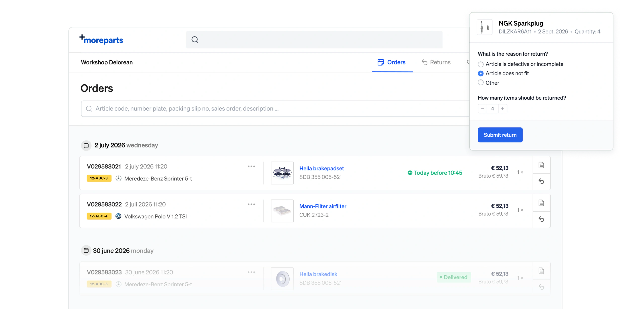The image size is (644, 309).
Task: Open more options for order V029583022
Action: point(251,204)
